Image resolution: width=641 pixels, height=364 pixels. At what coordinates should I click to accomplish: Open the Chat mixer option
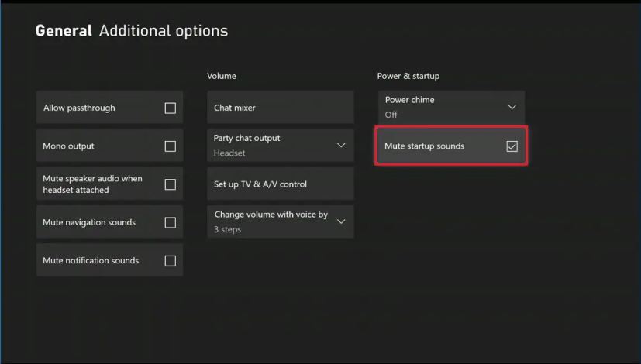tap(281, 108)
